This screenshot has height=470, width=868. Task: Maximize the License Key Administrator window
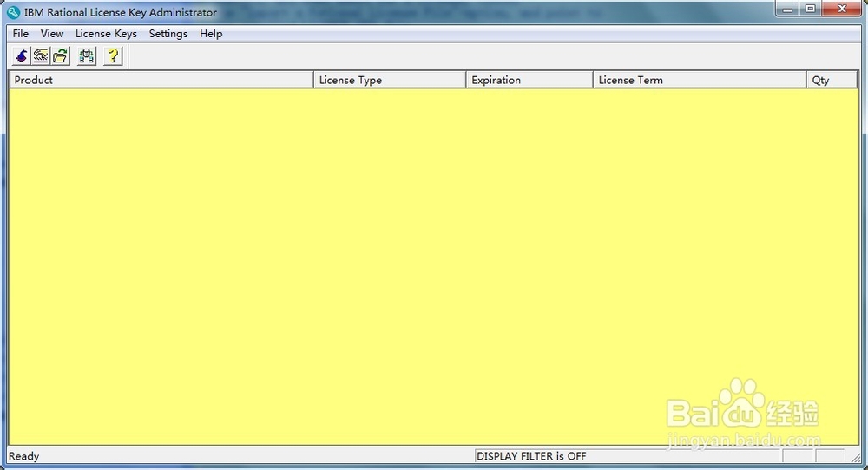coord(811,9)
